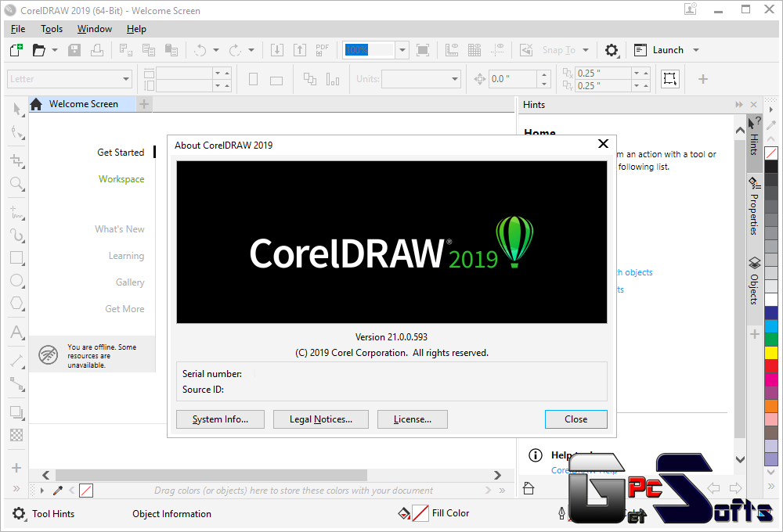Click the Get More sidebar item
This screenshot has width=783, height=532.
(124, 309)
